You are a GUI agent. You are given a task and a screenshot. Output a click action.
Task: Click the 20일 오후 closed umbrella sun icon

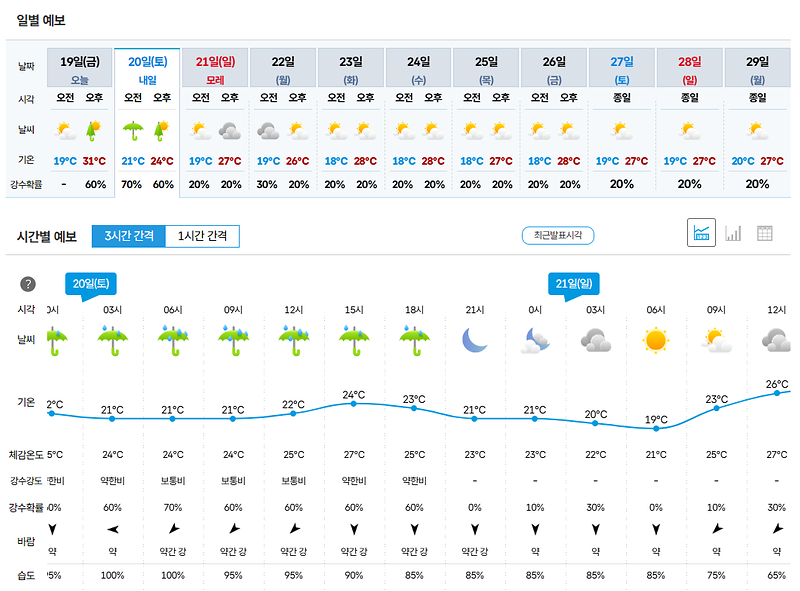161,131
